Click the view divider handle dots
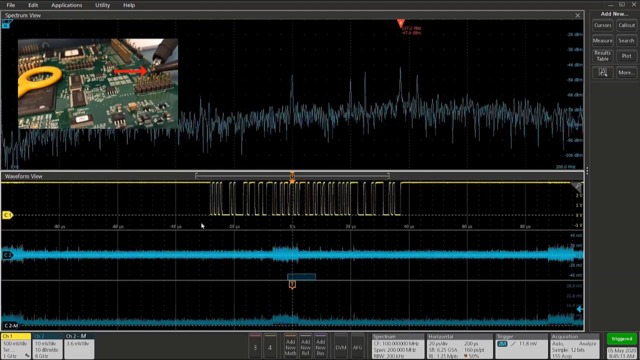Screen dimensions: 640x360 (x=587, y=171)
